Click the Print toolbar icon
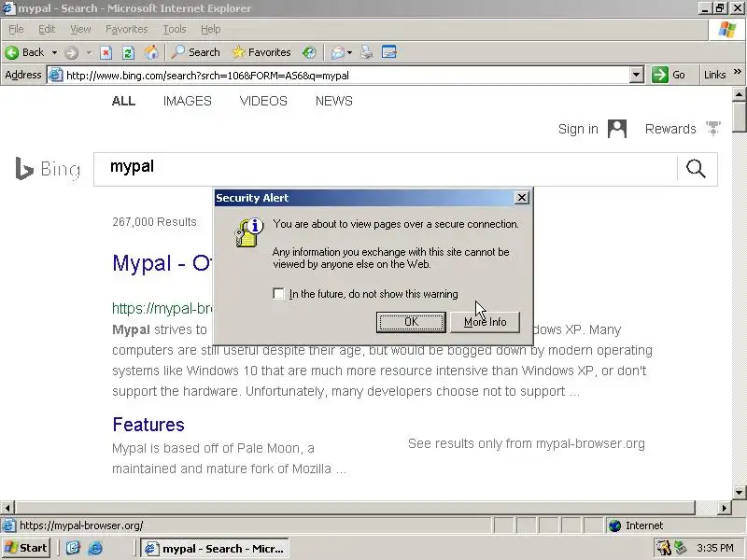Viewport: 747px width, 560px height. point(366,52)
